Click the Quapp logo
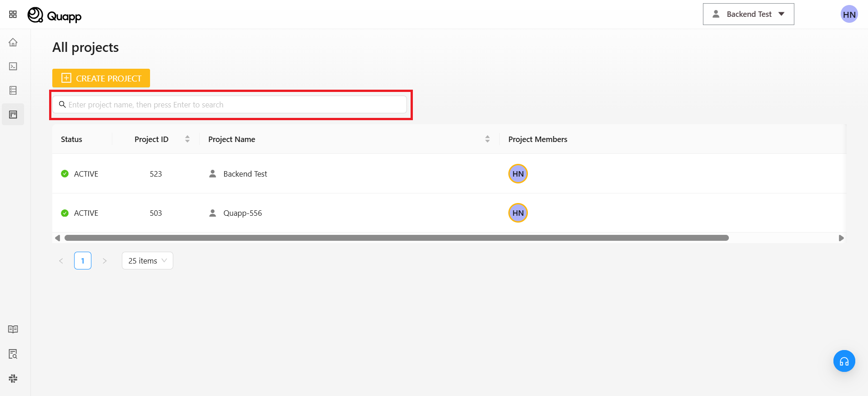This screenshot has width=868, height=396. coord(55,15)
